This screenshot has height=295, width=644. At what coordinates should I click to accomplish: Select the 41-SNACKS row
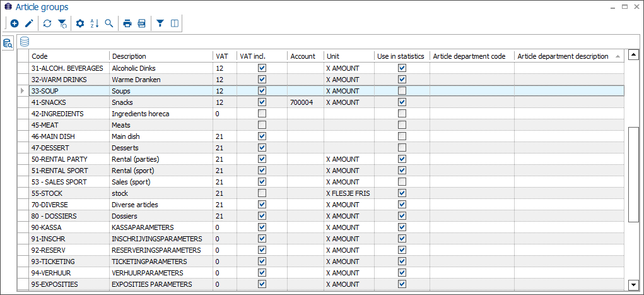pos(69,102)
